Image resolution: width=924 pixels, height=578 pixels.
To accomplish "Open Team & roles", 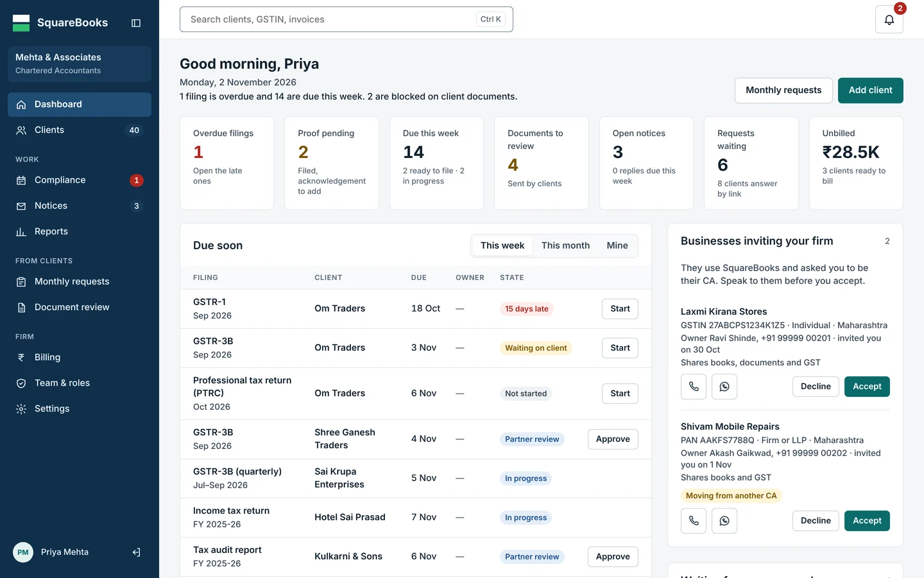I will 80,383.
